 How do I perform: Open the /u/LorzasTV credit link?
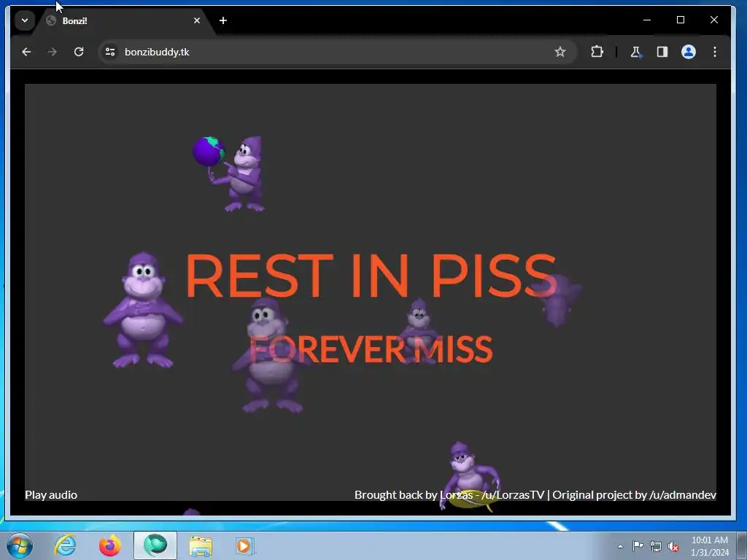(x=513, y=495)
